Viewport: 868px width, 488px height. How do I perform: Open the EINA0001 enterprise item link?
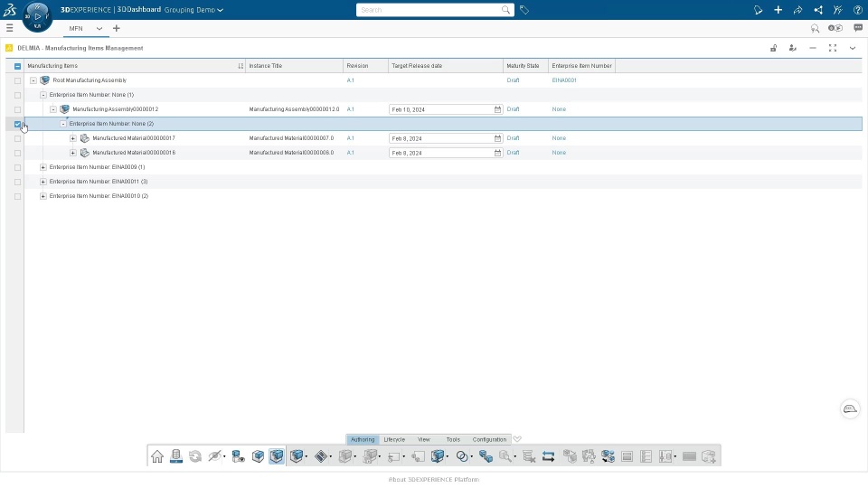point(564,80)
